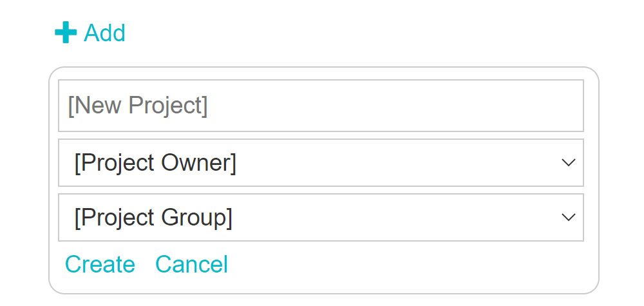Hit the Cancel button
Image resolution: width=644 pixels, height=306 pixels.
coord(191,264)
